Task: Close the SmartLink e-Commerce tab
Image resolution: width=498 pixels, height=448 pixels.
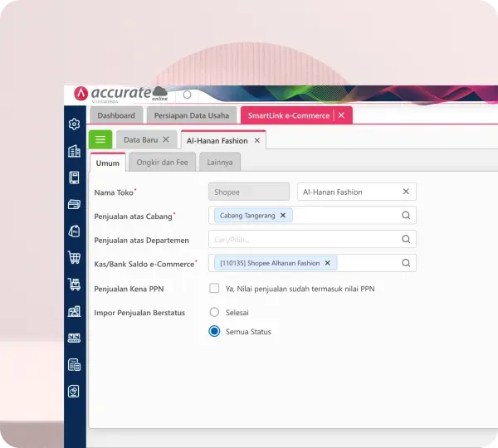Action: pos(341,115)
